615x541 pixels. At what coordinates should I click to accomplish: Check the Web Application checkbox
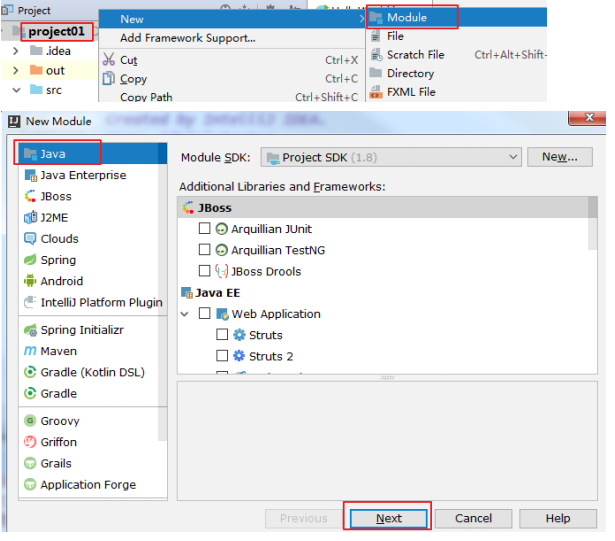(205, 313)
